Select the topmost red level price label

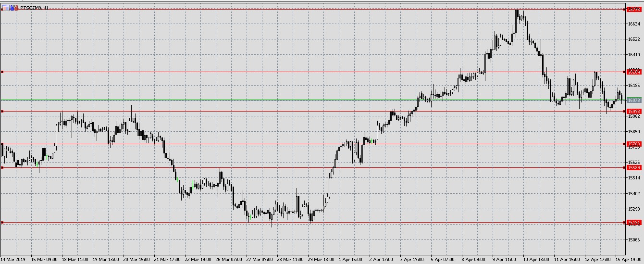(634, 10)
